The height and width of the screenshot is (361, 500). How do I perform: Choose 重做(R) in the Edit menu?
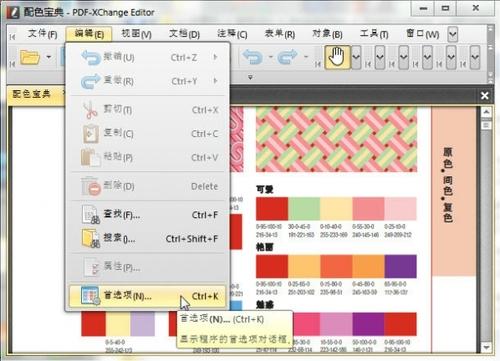148,81
